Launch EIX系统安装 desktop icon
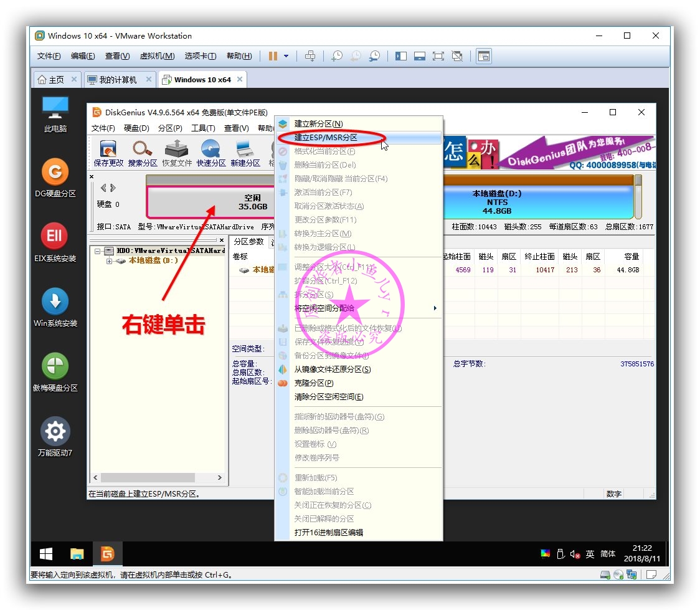The image size is (700, 610). (x=55, y=242)
